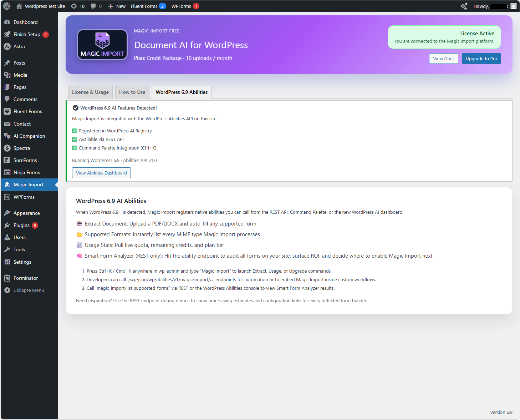
Task: Click the Collapse Menu arrow icon
Action: point(7,290)
